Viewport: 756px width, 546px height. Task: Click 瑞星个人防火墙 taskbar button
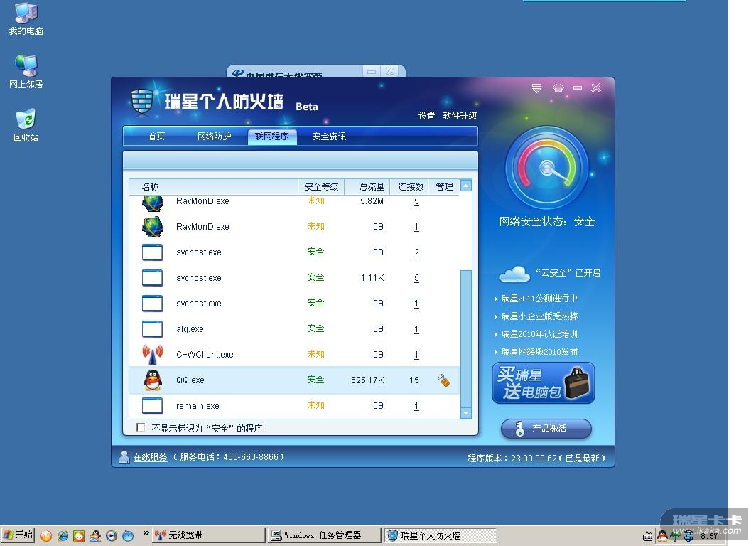441,535
